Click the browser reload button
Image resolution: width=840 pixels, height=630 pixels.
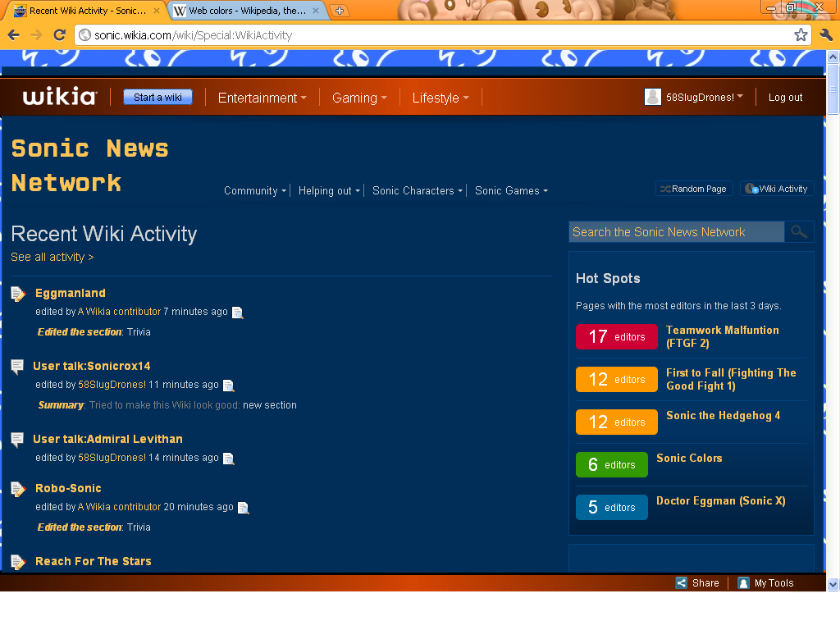(x=59, y=34)
